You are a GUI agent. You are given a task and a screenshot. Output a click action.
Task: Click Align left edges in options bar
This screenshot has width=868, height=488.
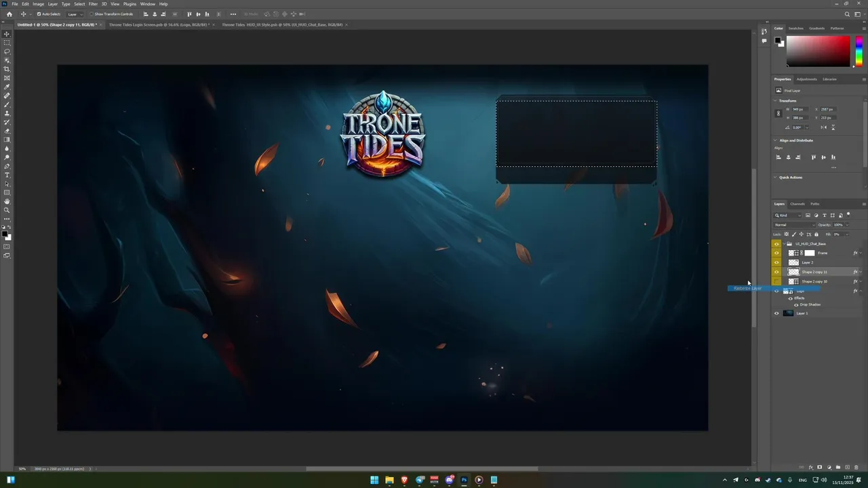point(146,14)
